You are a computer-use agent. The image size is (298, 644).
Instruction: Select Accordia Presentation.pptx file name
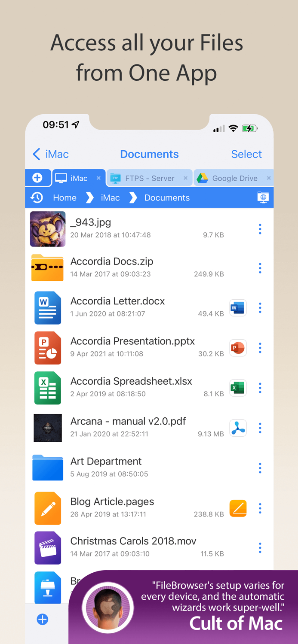tap(132, 341)
